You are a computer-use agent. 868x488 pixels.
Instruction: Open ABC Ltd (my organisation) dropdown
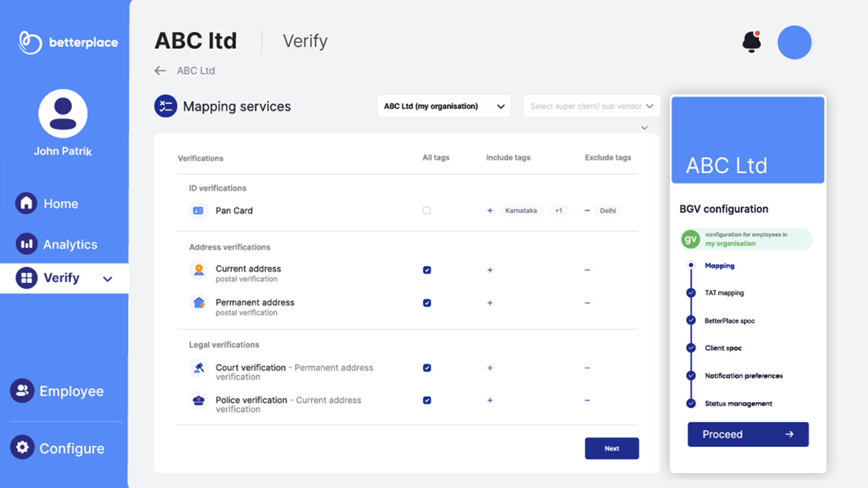444,106
